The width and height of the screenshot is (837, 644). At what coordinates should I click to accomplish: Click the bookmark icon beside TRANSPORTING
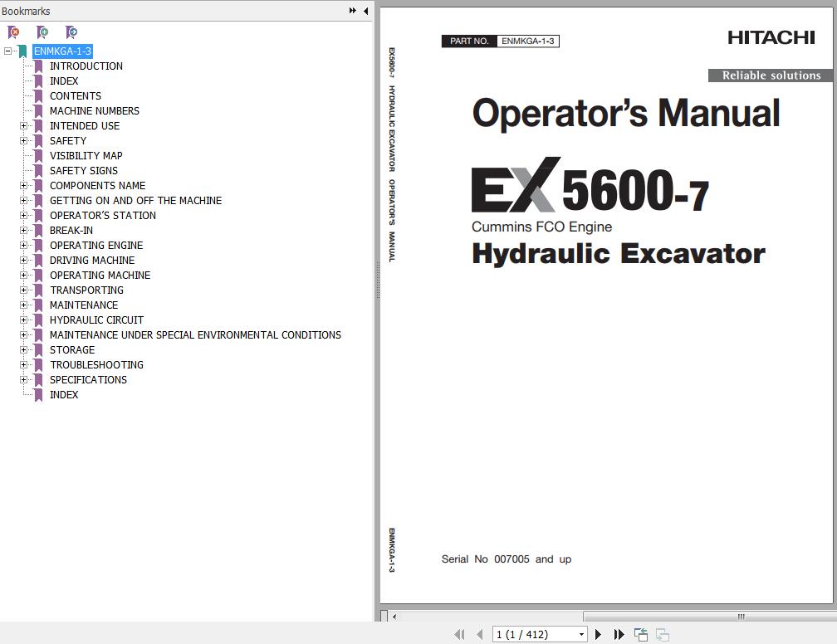coord(38,290)
